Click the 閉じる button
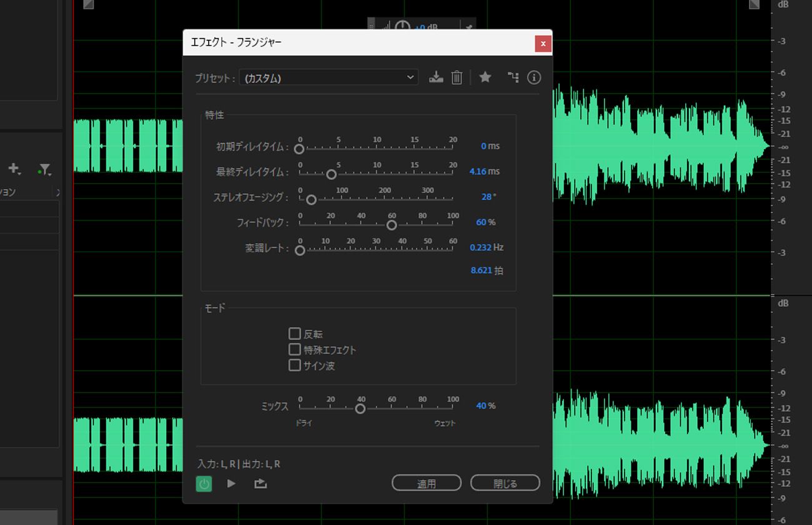The width and height of the screenshot is (812, 525). tap(505, 483)
